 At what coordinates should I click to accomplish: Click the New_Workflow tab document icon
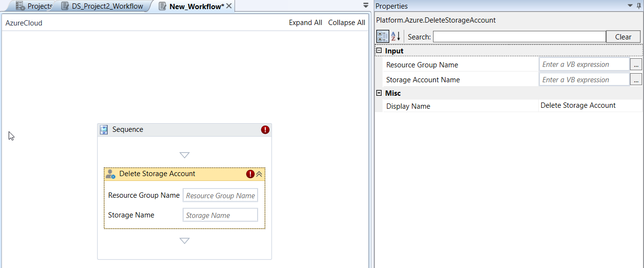pyautogui.click(x=163, y=6)
